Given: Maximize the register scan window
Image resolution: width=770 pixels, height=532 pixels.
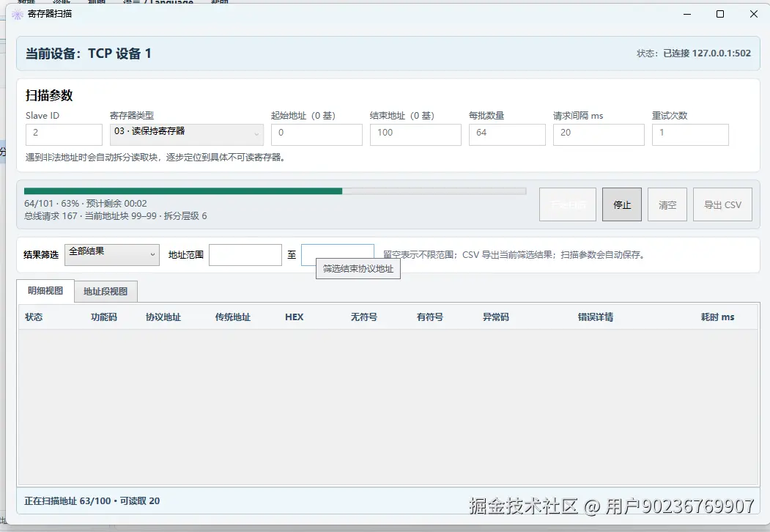Looking at the screenshot, I should 720,14.
